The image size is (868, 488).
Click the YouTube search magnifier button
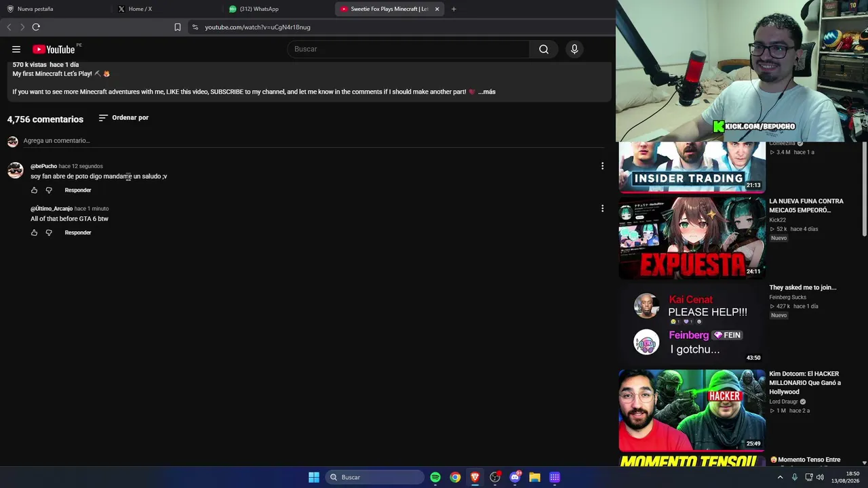tap(543, 49)
